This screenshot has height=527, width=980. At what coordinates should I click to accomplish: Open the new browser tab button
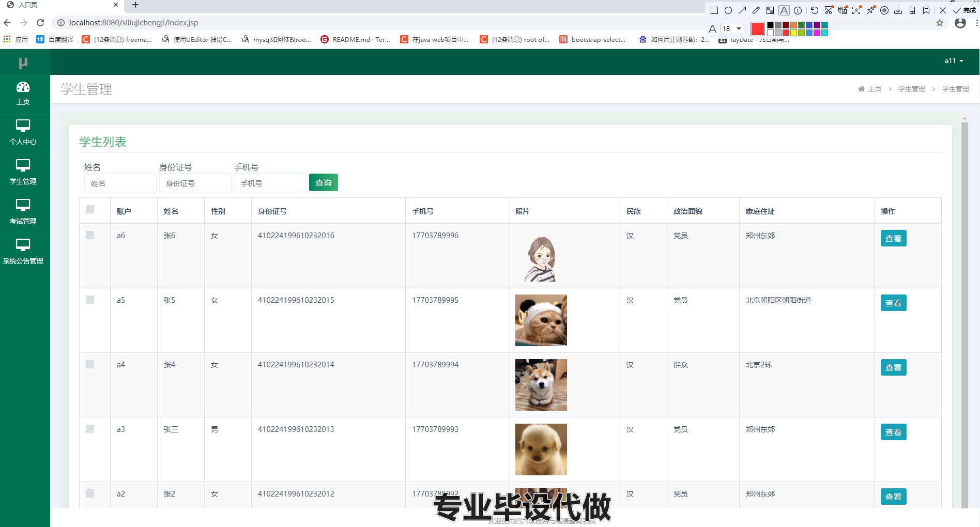click(135, 5)
